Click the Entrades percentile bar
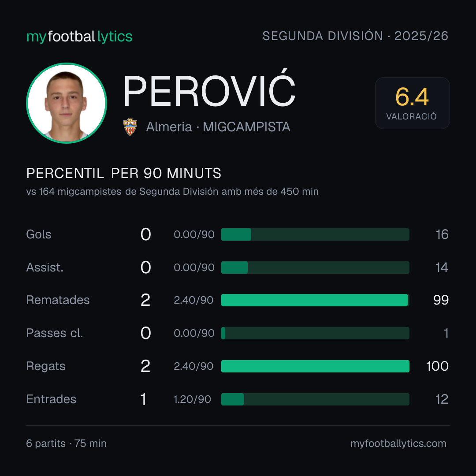Image resolution: width=476 pixels, height=476 pixels. 315,399
